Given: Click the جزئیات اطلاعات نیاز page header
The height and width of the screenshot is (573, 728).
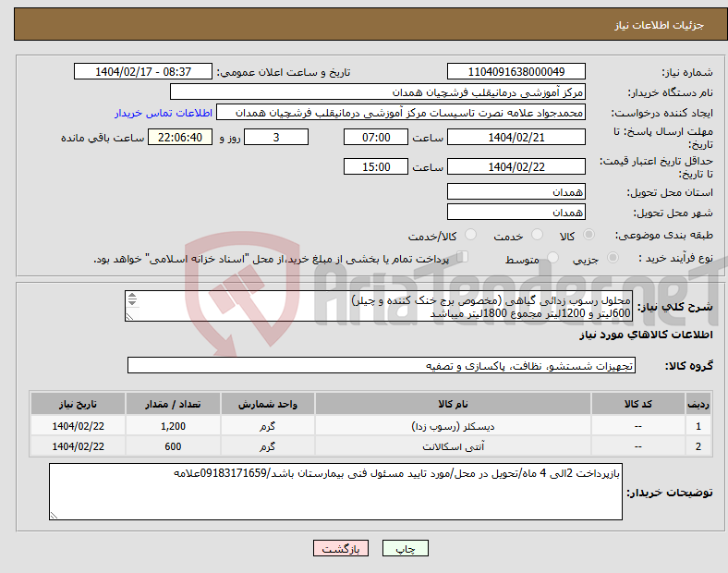Looking at the screenshot, I should pyautogui.click(x=660, y=25).
